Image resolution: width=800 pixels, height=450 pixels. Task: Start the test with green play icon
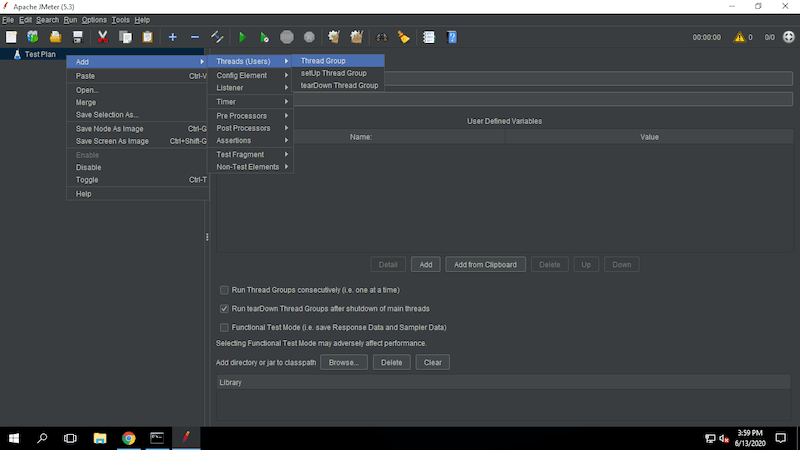242,37
